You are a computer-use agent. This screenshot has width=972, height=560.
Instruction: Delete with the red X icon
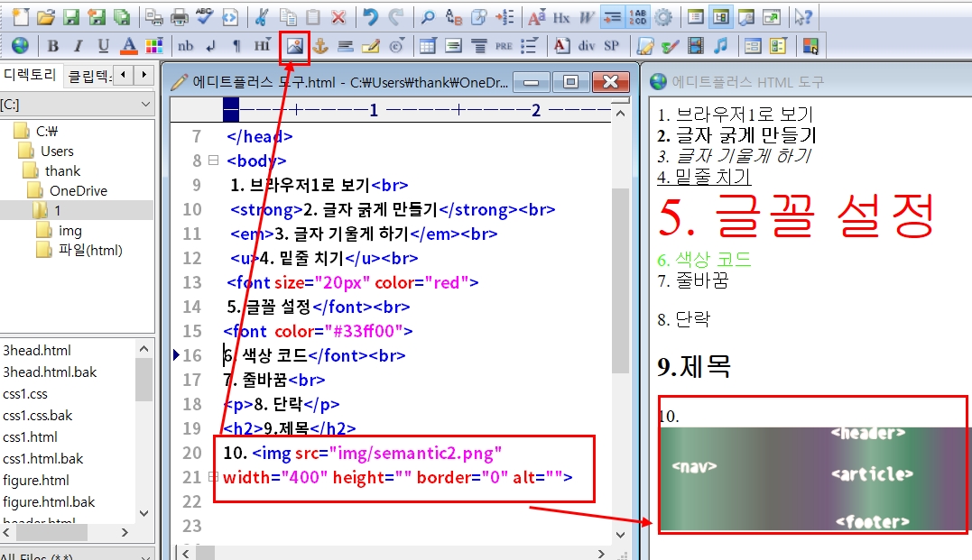tap(338, 17)
